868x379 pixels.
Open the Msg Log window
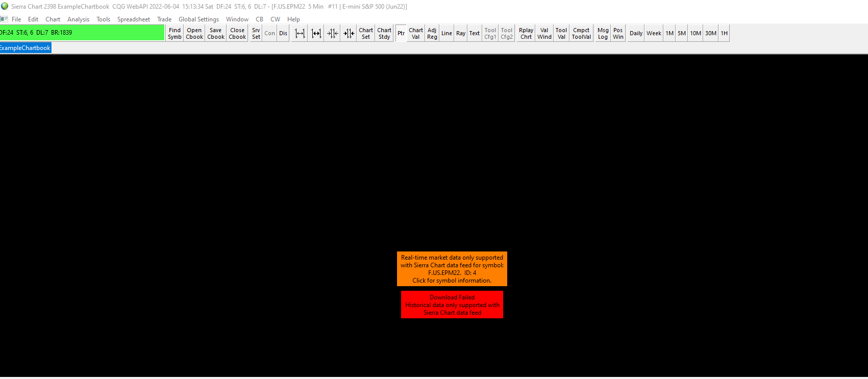[x=603, y=33]
